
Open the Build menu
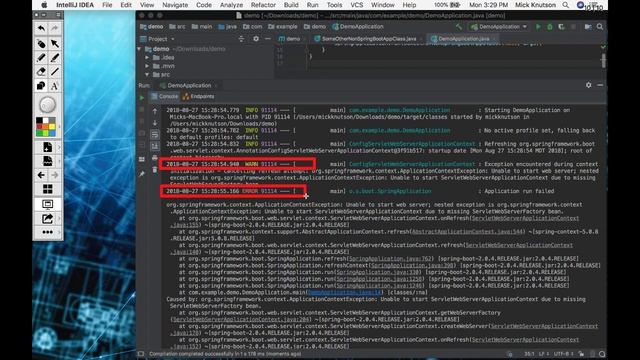pyautogui.click(x=291, y=5)
